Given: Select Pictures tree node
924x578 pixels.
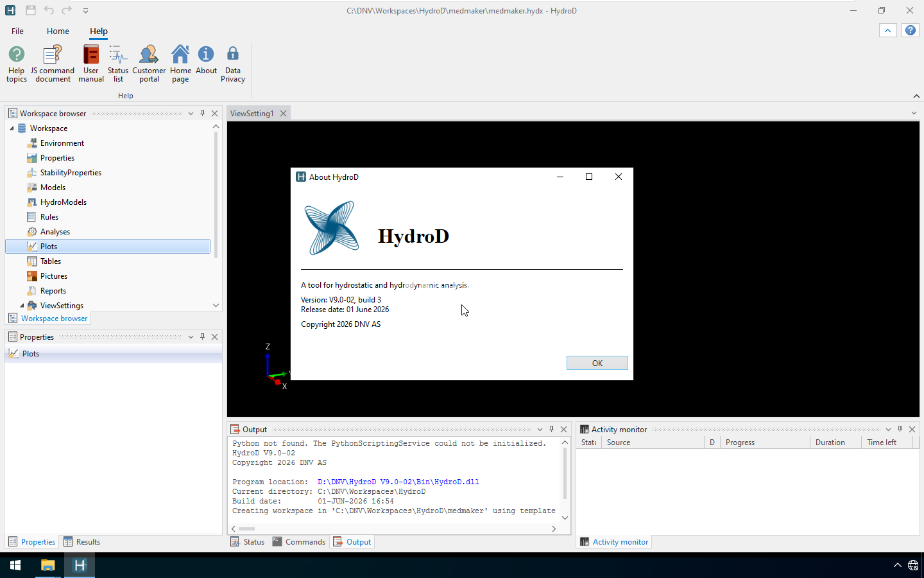Looking at the screenshot, I should 54,276.
